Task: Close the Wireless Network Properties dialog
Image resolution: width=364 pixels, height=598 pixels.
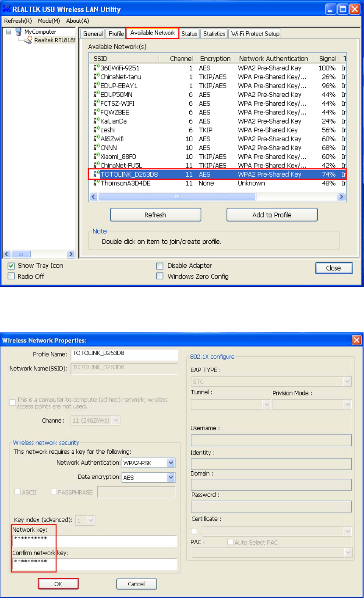Action: (x=357, y=340)
